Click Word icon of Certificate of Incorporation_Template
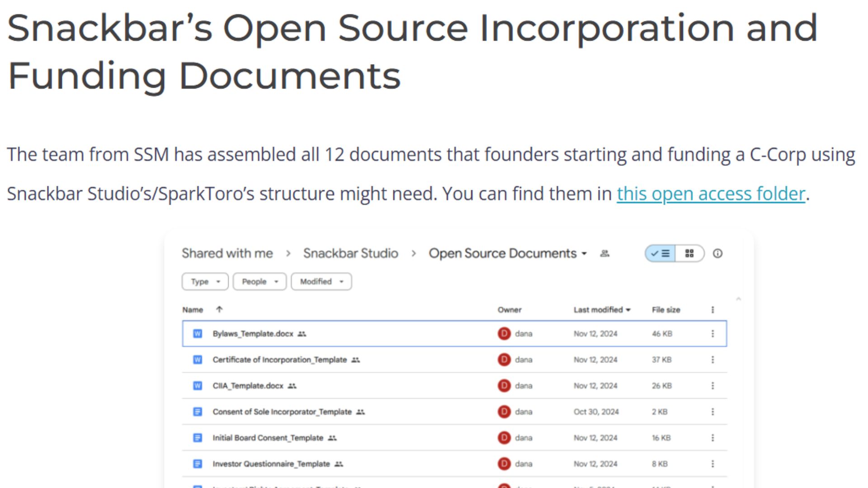The width and height of the screenshot is (868, 488). tap(198, 360)
